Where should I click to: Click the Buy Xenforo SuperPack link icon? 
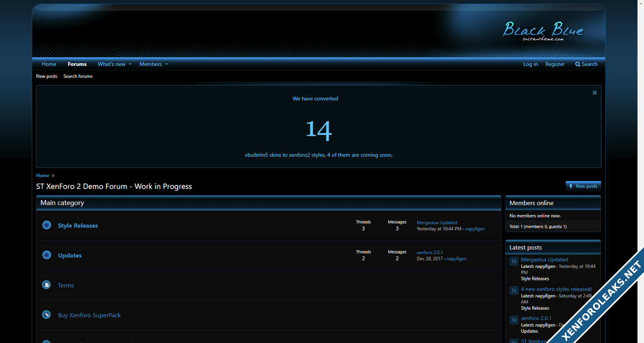pos(47,315)
